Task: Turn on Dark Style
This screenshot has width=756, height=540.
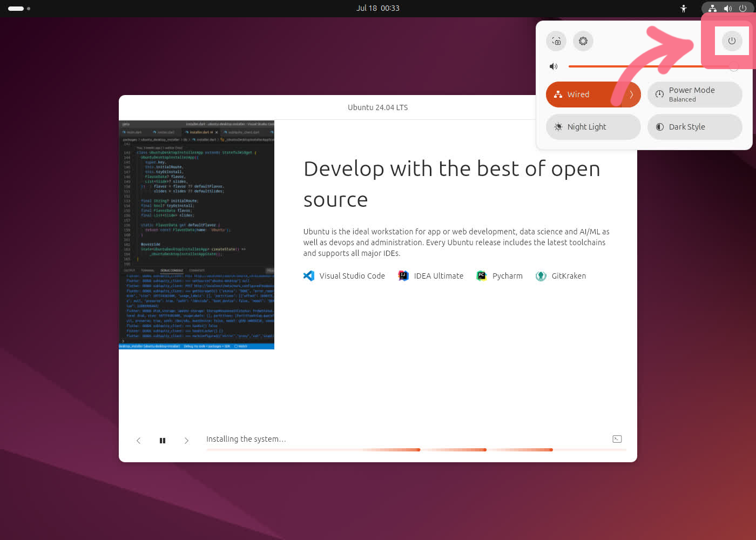Action: click(x=694, y=127)
